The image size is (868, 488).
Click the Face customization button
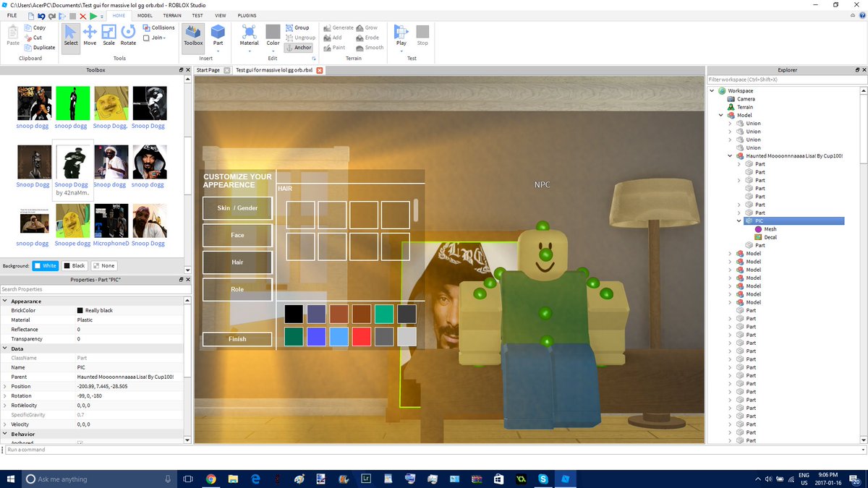click(x=237, y=235)
